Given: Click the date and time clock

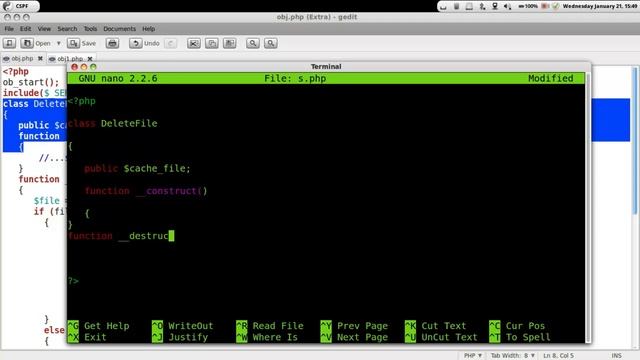Looking at the screenshot, I should point(600,6).
